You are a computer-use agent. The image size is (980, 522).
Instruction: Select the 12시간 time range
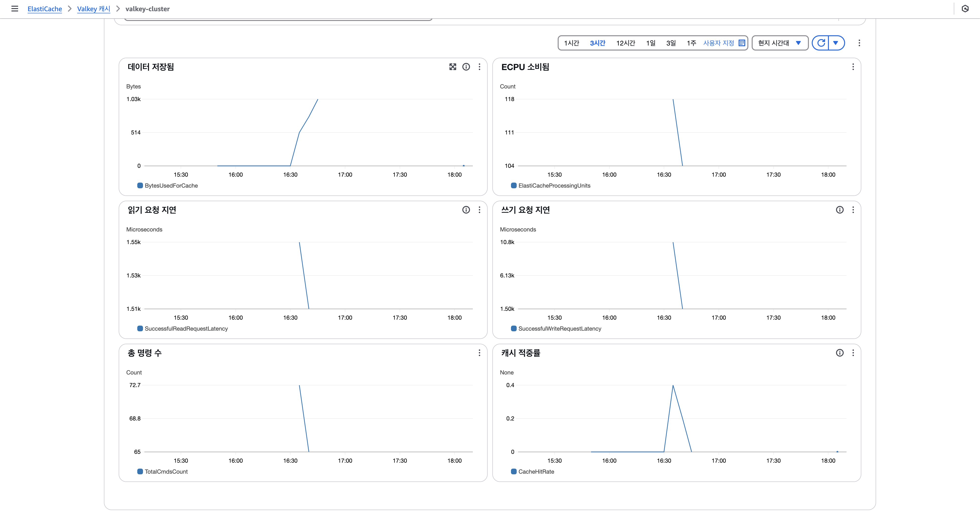point(625,43)
